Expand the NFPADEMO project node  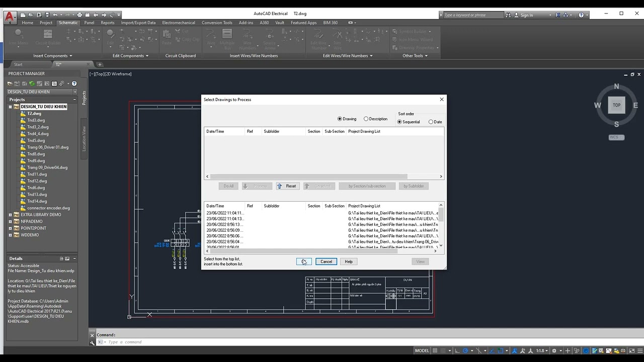point(10,221)
